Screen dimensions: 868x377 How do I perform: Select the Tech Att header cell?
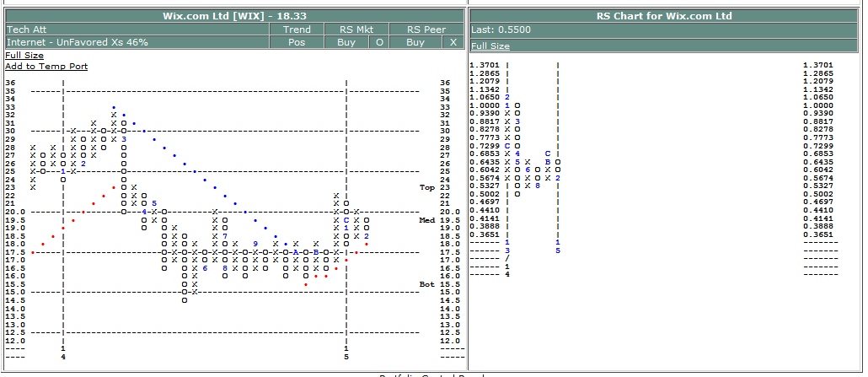tap(137, 30)
